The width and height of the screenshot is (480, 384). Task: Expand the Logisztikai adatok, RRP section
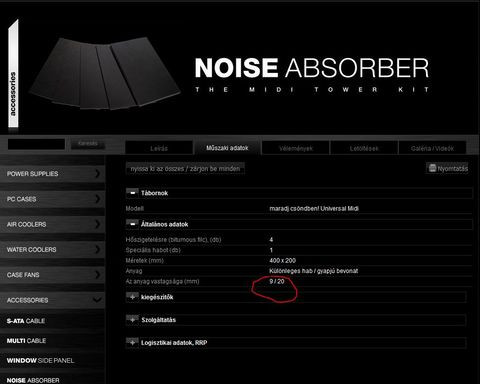[132, 342]
